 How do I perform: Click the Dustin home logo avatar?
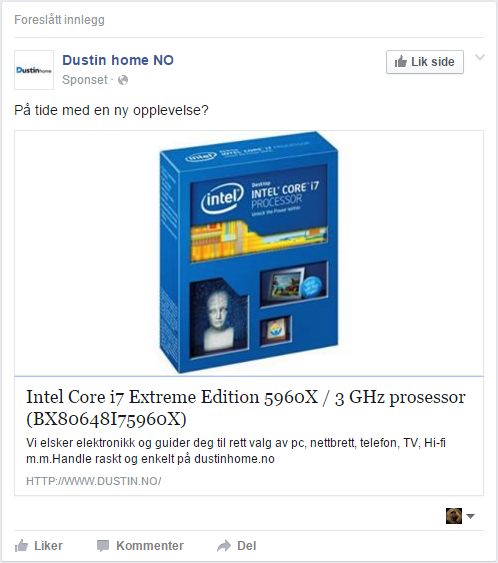point(34,70)
